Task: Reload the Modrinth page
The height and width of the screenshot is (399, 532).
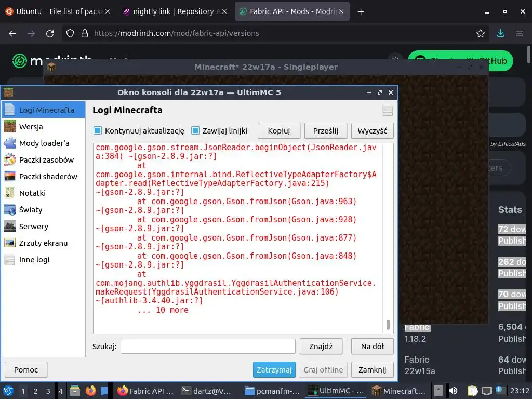Action: [x=50, y=33]
